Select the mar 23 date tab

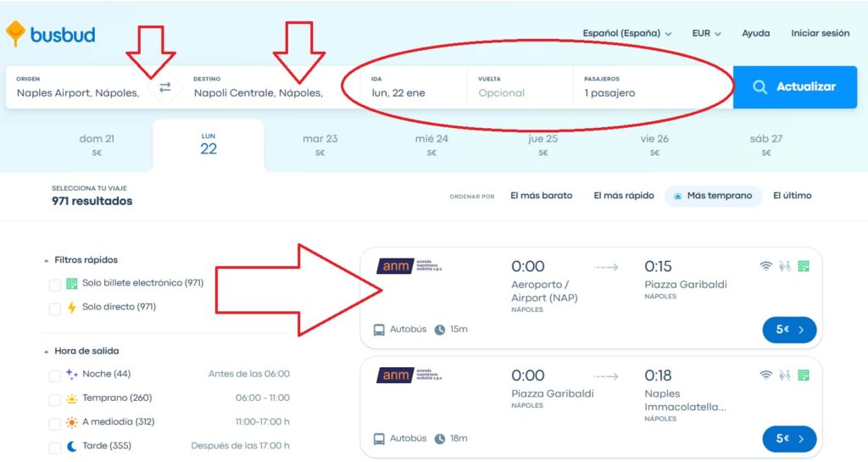pos(320,144)
